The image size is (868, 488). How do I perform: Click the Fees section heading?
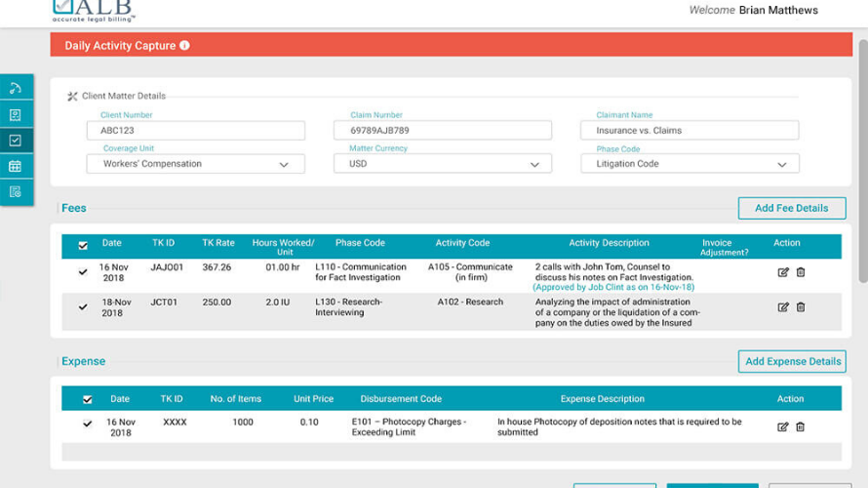(x=73, y=208)
